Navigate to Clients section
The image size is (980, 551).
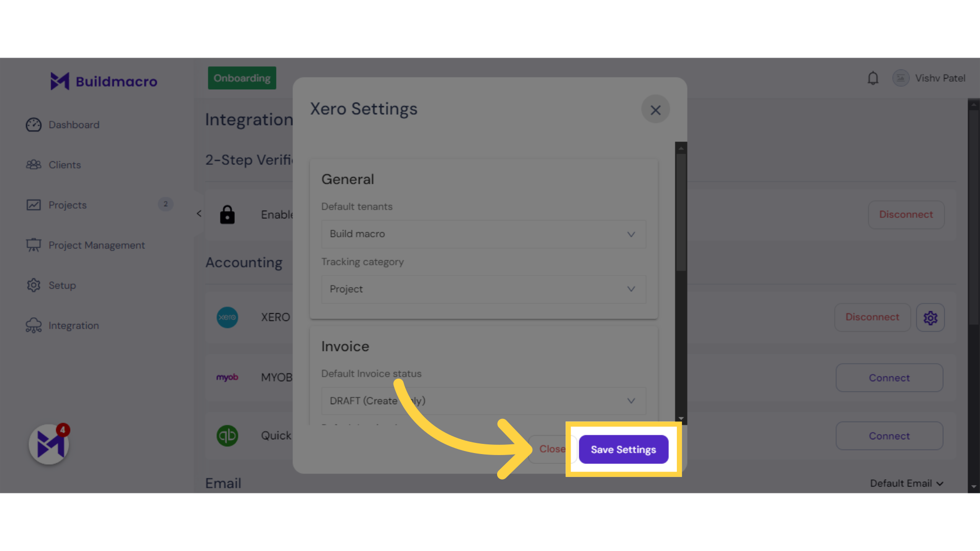pos(65,165)
